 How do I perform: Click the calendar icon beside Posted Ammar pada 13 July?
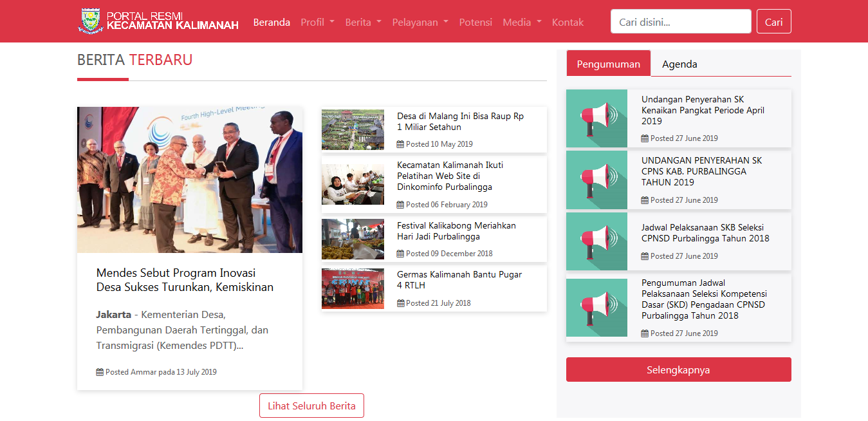(x=100, y=372)
